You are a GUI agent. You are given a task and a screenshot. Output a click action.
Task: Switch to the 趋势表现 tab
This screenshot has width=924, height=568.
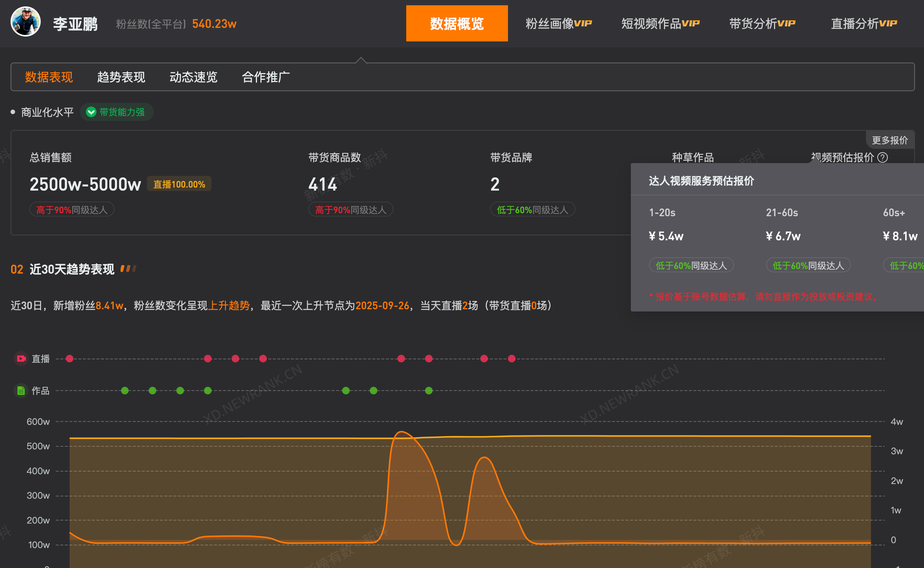coord(121,77)
